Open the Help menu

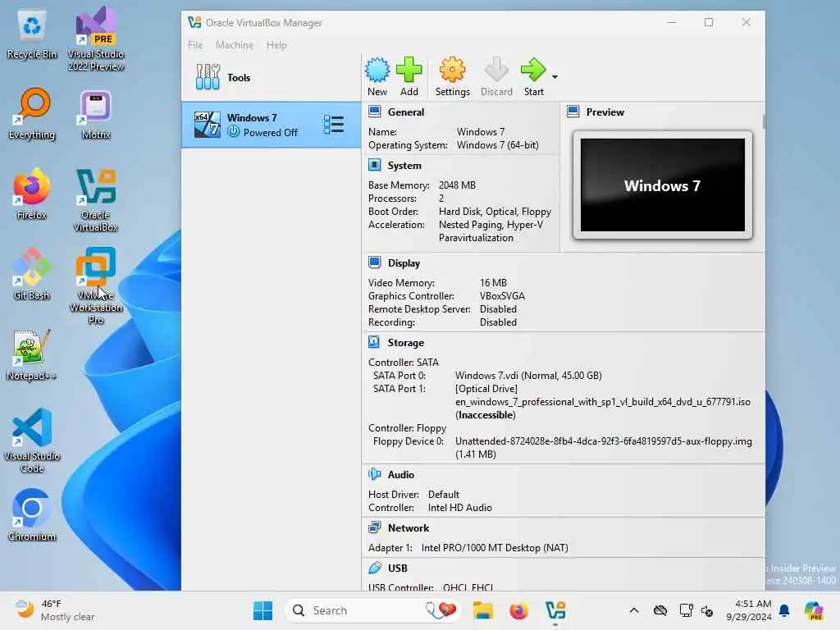tap(276, 45)
